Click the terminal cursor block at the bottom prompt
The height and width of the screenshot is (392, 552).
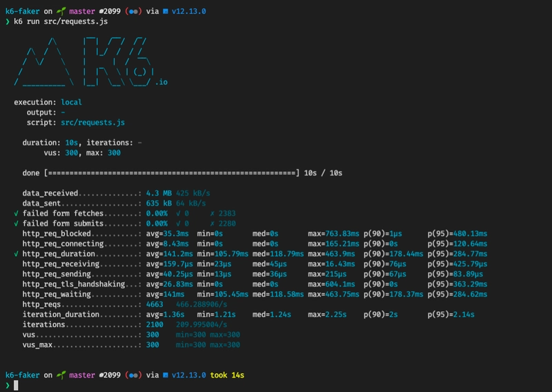(16, 385)
